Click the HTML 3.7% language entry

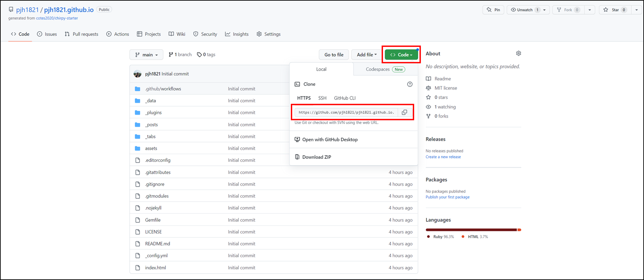pyautogui.click(x=474, y=237)
